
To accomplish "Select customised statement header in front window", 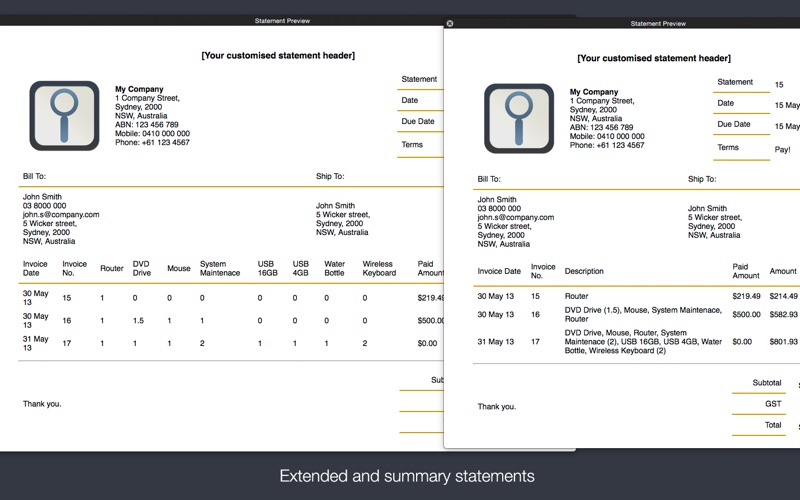I will click(x=654, y=58).
